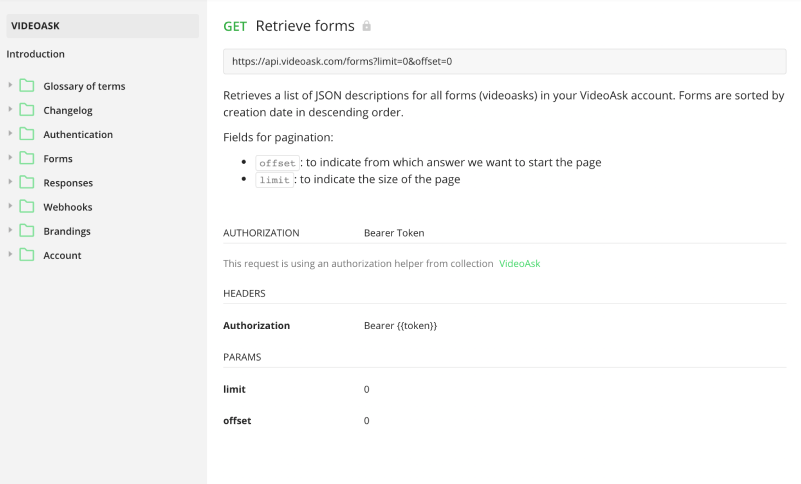Click the lock icon beside Retrieve forms

(x=367, y=26)
